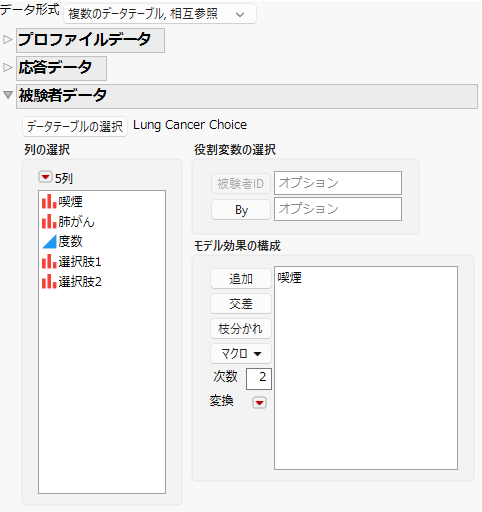This screenshot has width=482, height=512.
Task: Expand the 応答データ section
Action: point(7,68)
